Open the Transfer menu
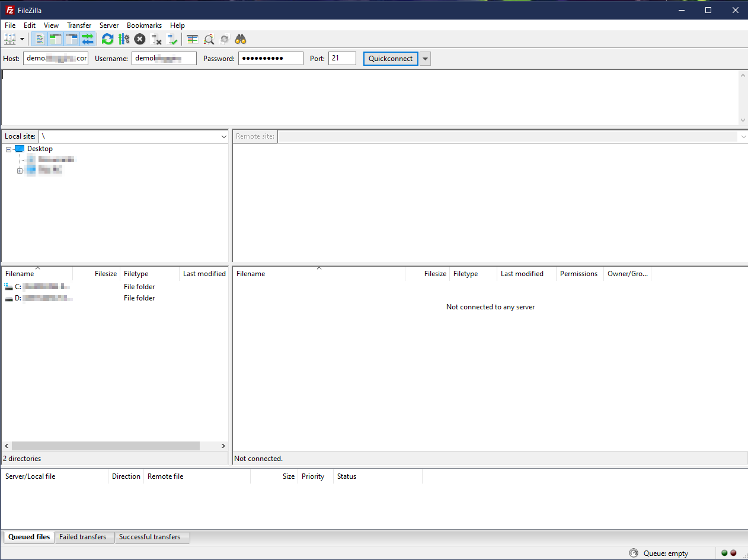The width and height of the screenshot is (748, 560). click(x=79, y=25)
